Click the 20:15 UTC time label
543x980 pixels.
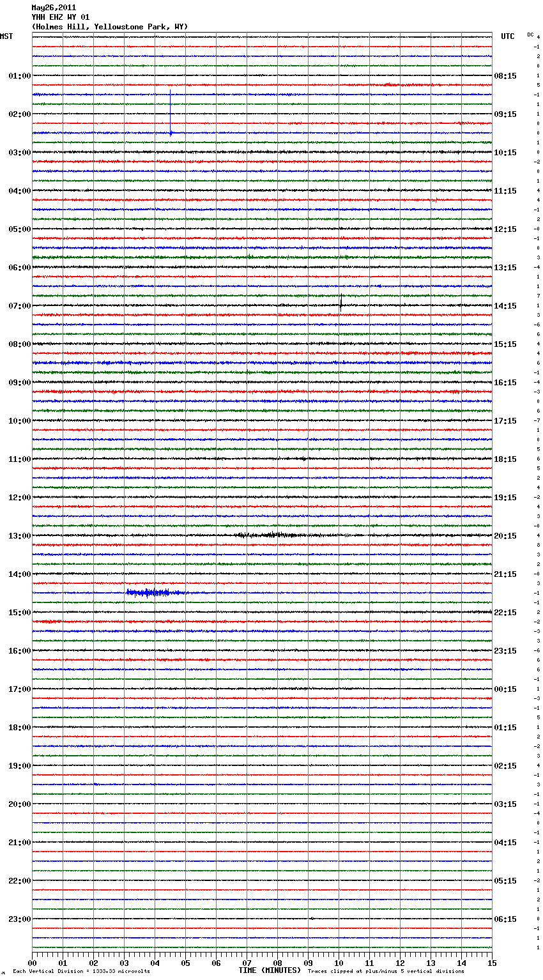pyautogui.click(x=505, y=536)
